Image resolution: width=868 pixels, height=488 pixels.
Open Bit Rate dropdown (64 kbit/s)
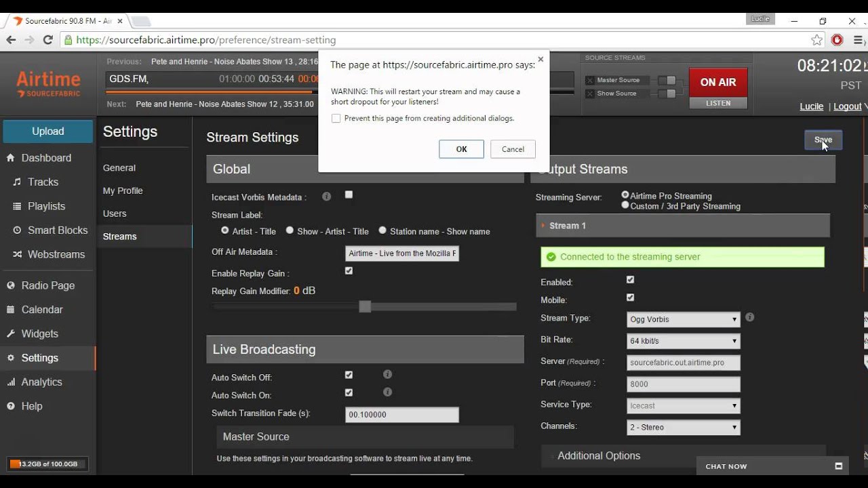click(x=684, y=341)
